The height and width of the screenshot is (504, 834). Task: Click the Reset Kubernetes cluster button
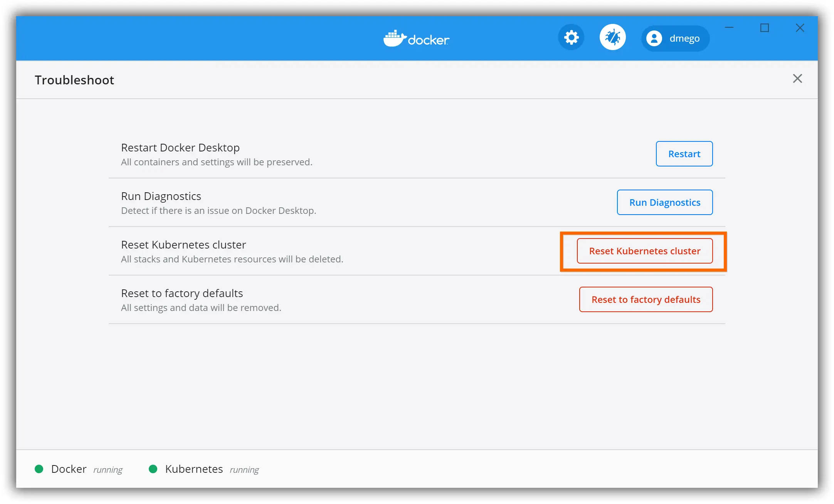[x=645, y=251]
